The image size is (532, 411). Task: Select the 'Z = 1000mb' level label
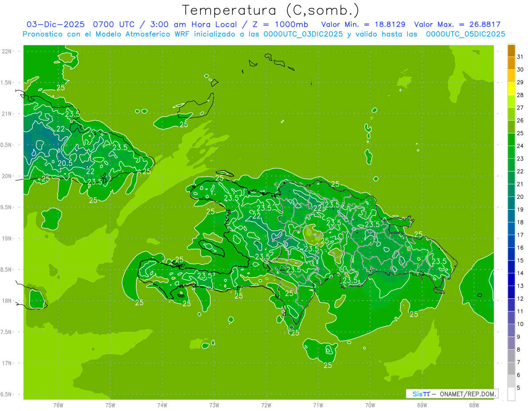tap(280, 24)
